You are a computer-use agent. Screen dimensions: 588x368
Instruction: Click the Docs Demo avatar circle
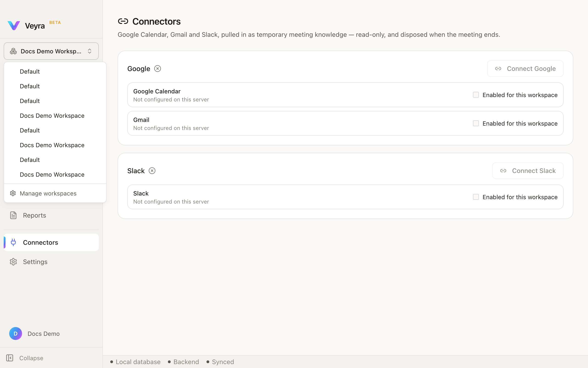16,333
